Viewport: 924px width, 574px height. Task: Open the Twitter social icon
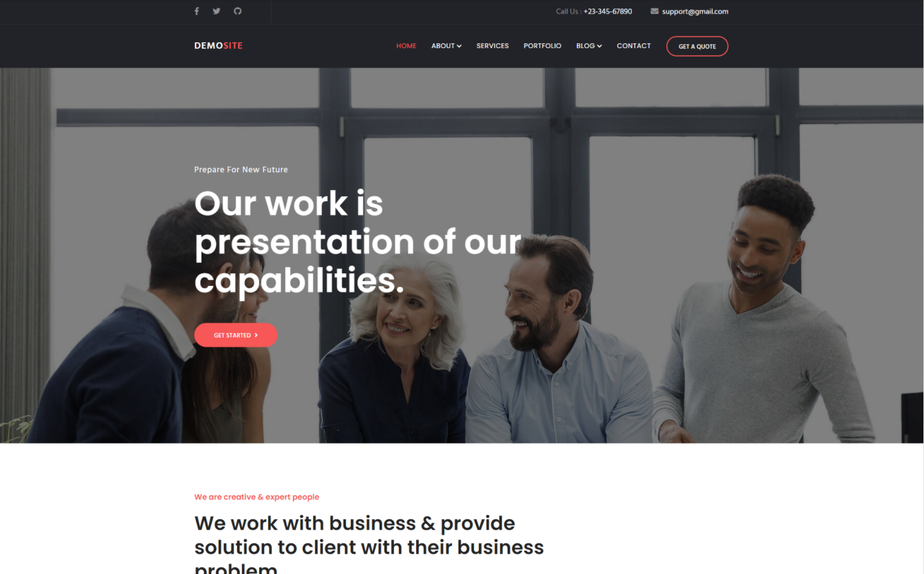point(217,11)
